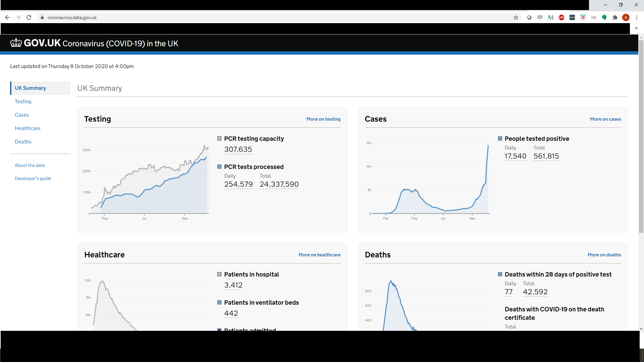Image resolution: width=644 pixels, height=362 pixels.
Task: Bookmark this page via the star icon
Action: click(x=516, y=17)
